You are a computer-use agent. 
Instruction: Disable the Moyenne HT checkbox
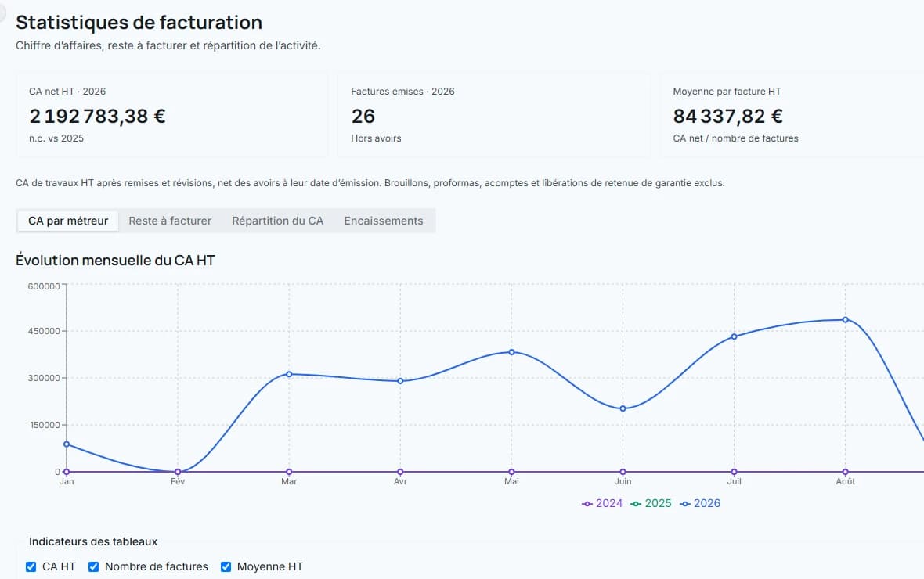[x=226, y=566]
